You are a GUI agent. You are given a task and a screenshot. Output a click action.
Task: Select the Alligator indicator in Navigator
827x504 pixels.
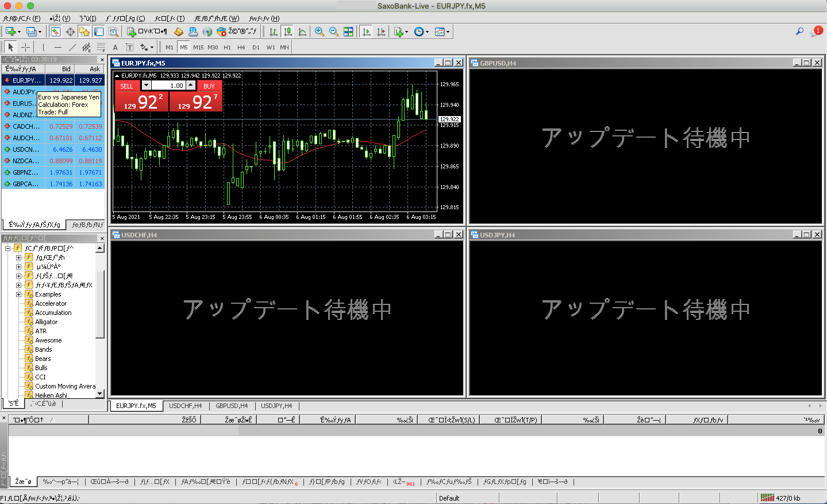click(47, 322)
